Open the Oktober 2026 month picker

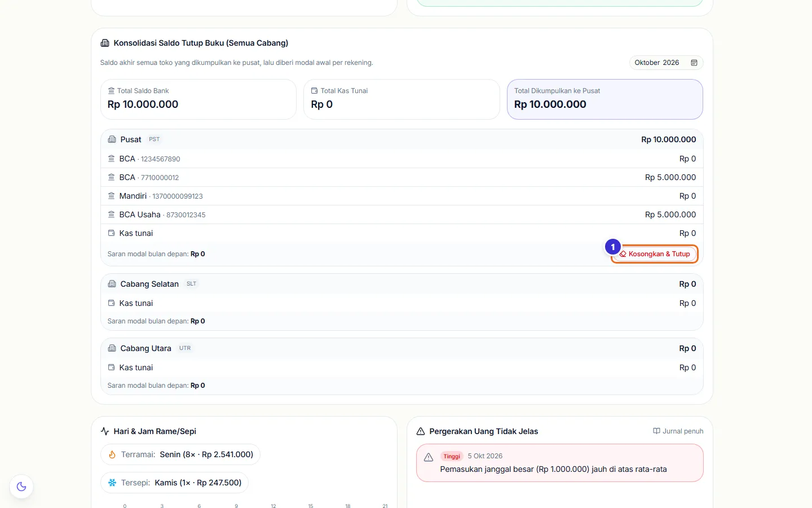click(666, 63)
